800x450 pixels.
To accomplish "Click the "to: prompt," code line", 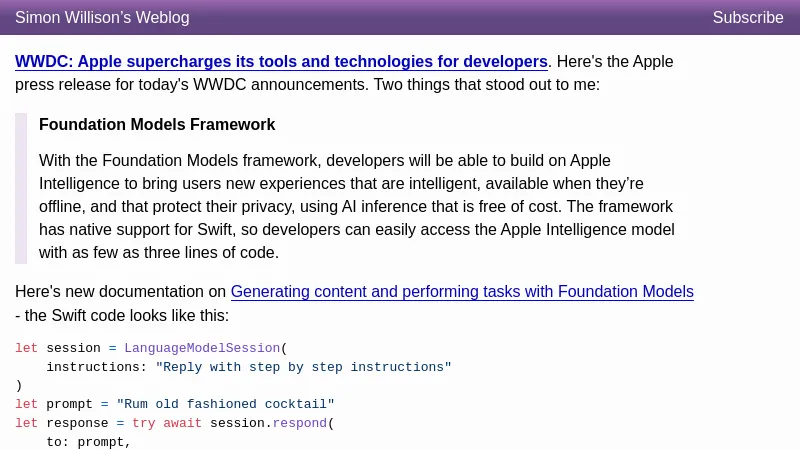I will (89, 442).
